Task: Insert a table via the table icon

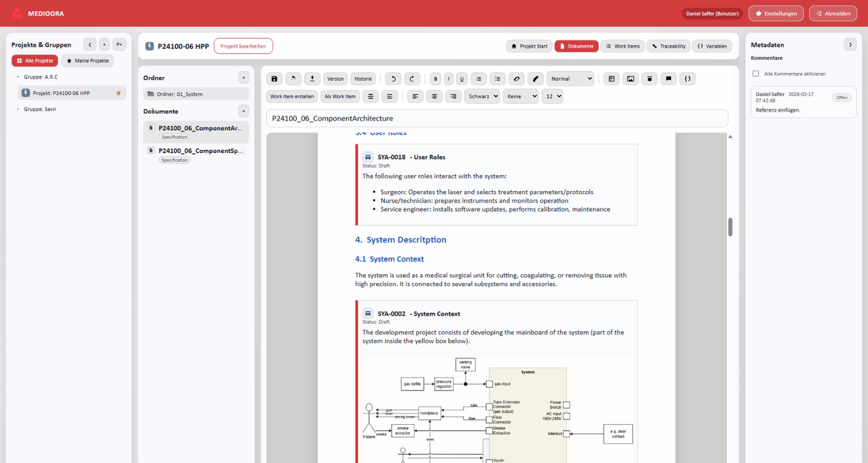Action: [611, 79]
